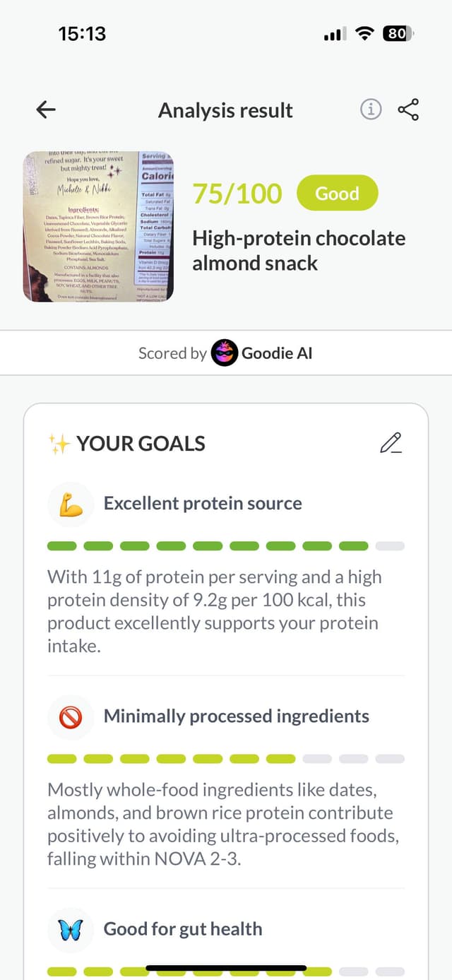This screenshot has width=452, height=980.
Task: Open the edit pencil next to YOUR GOALS
Action: 391,444
